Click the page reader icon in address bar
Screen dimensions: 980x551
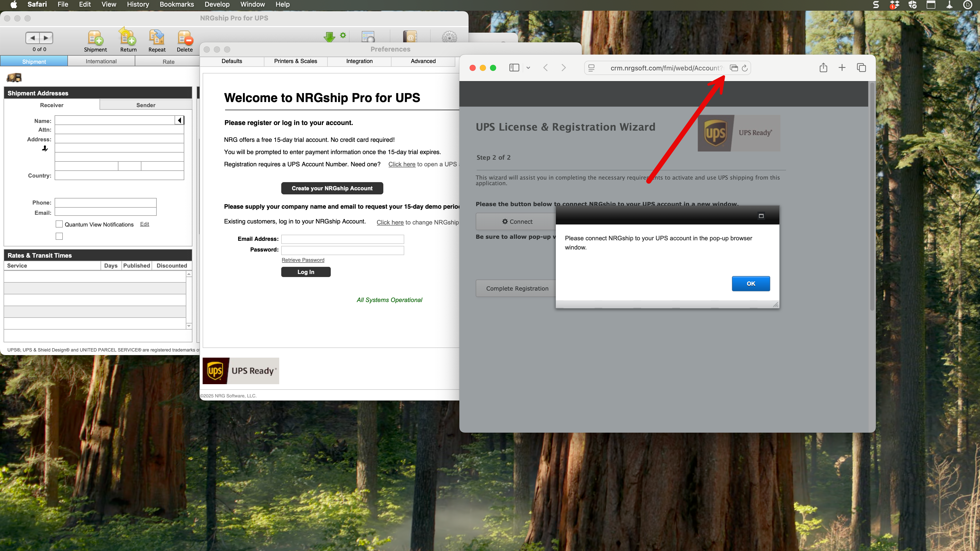tap(591, 68)
